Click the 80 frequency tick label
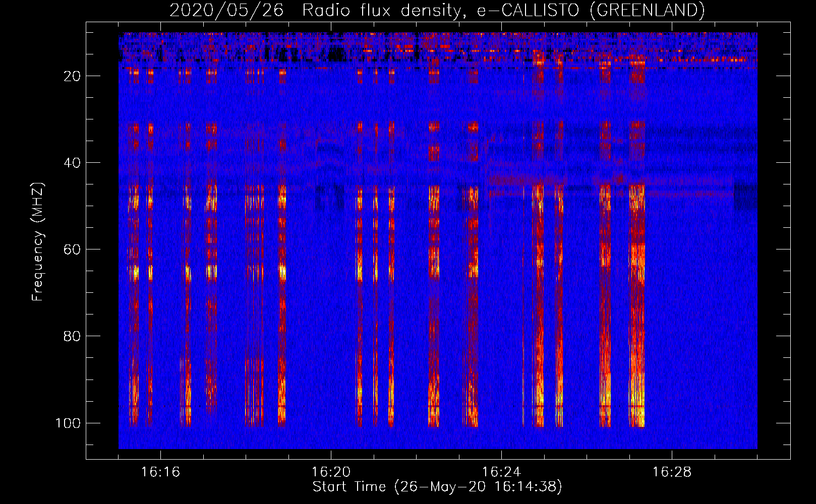The image size is (816, 504). [72, 336]
